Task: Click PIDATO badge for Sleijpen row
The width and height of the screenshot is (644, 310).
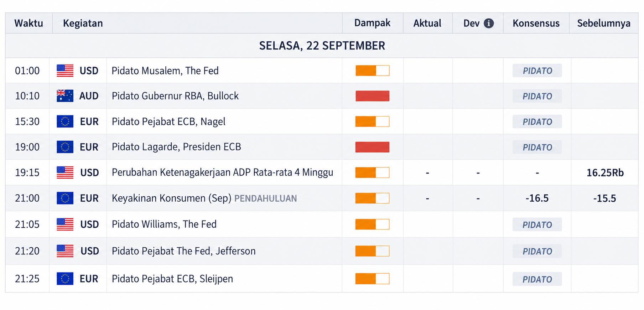Action: pyautogui.click(x=537, y=279)
